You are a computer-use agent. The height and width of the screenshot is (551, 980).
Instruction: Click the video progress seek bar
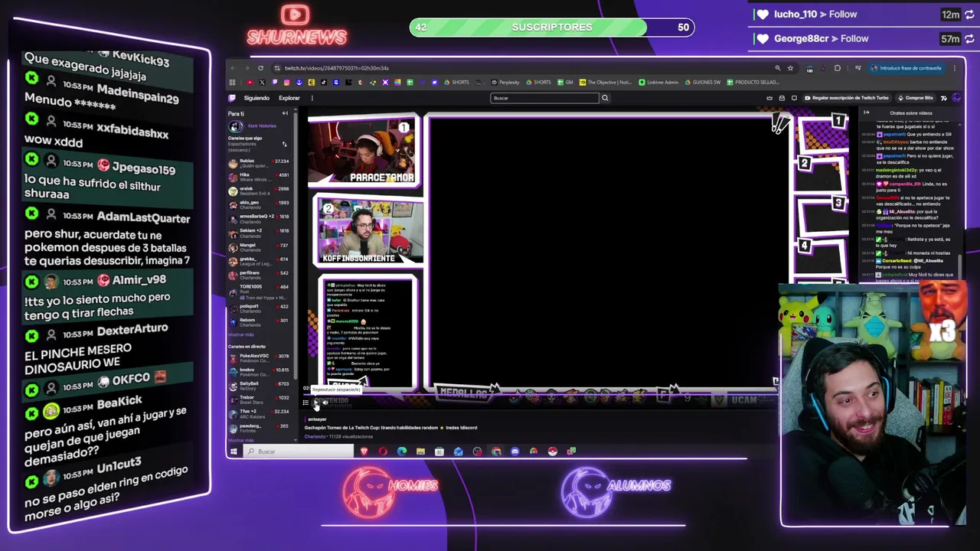click(x=541, y=395)
